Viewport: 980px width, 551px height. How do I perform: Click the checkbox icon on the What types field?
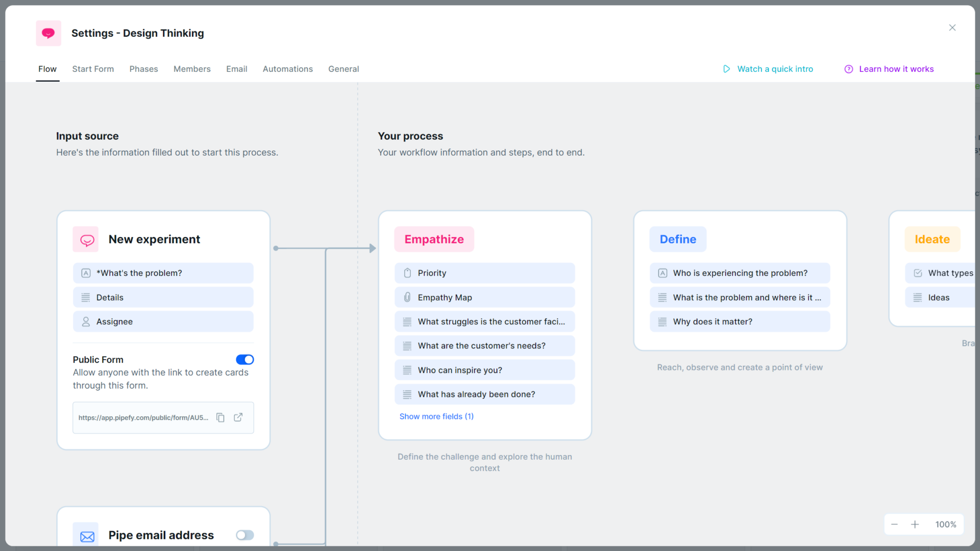point(918,273)
